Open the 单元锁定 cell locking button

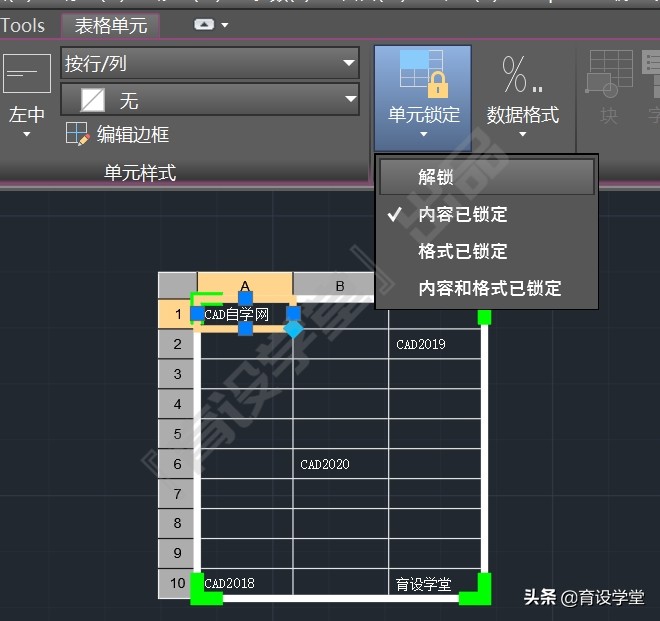(423, 98)
